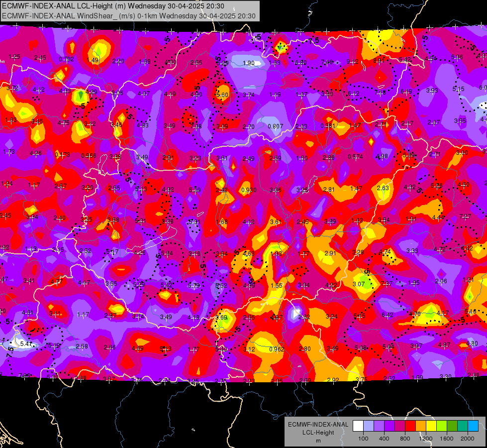This screenshot has width=487, height=448.
Task: Pick the orange legend swatch
Action: pyautogui.click(x=420, y=426)
